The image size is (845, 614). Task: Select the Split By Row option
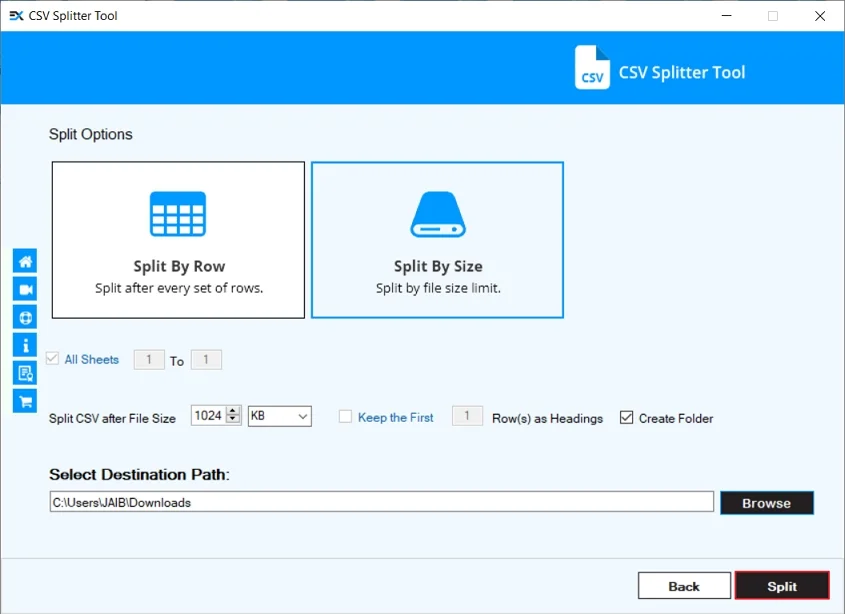tap(177, 239)
